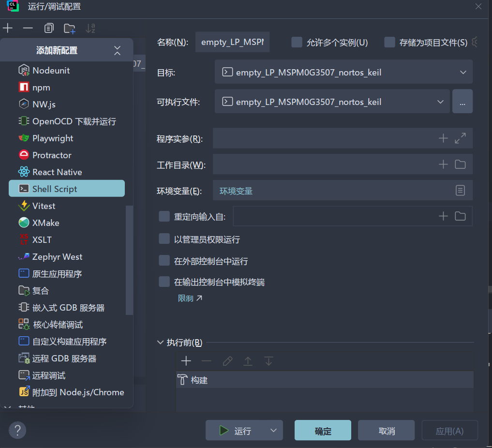Expand the 程序实参 field

(x=460, y=138)
